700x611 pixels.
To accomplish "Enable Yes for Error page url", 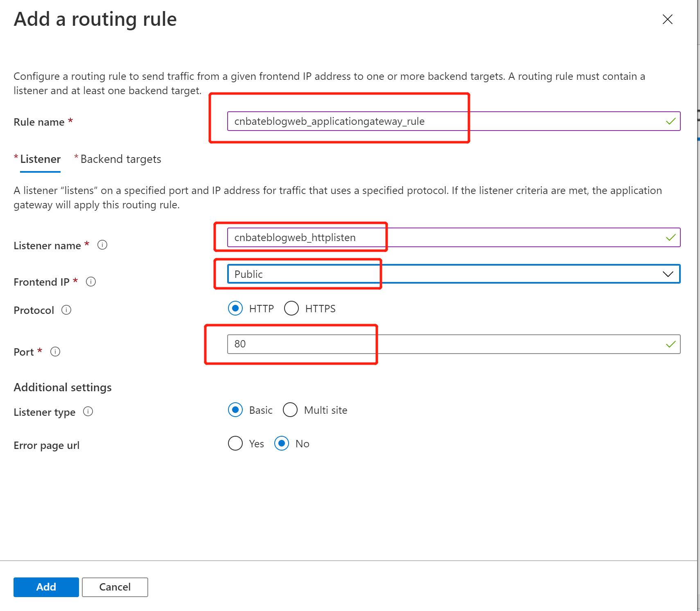I will click(235, 443).
